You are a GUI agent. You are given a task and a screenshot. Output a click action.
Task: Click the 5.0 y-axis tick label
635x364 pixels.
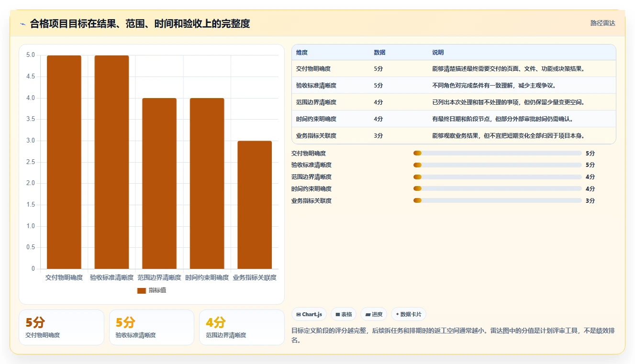point(31,55)
